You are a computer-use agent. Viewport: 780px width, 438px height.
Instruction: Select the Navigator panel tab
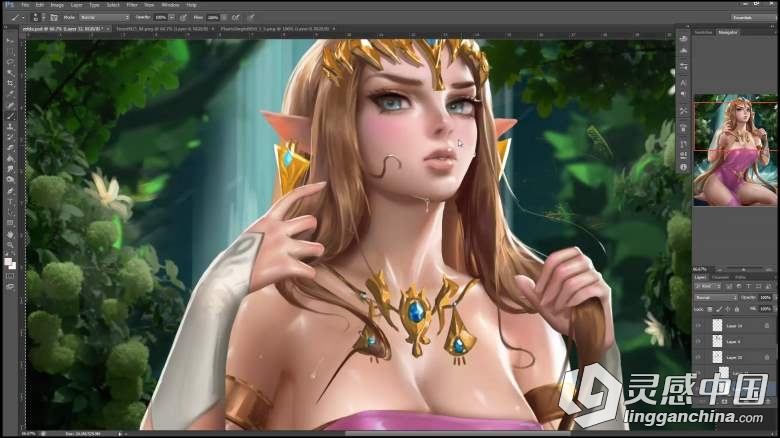[x=728, y=32]
